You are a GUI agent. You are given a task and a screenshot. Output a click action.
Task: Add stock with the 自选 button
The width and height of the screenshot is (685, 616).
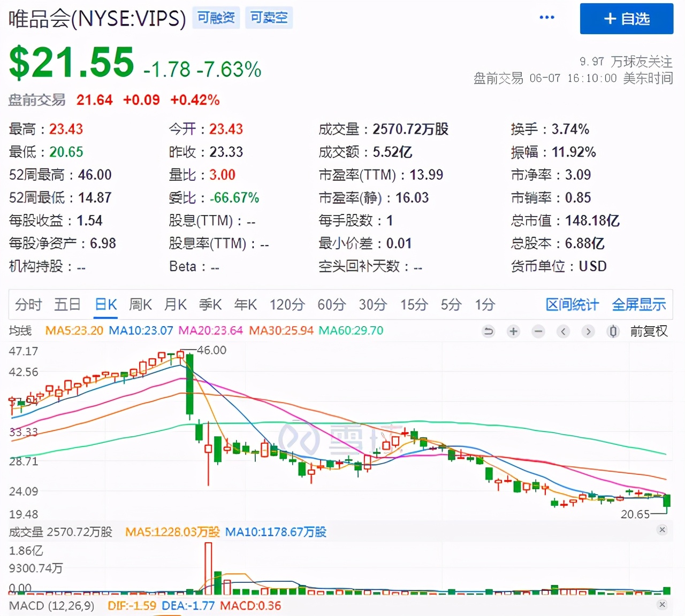click(627, 19)
